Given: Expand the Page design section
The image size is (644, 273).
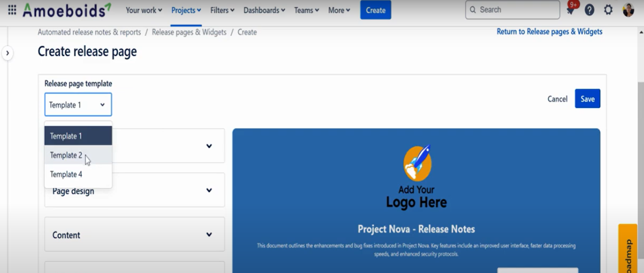Looking at the screenshot, I should [134, 190].
